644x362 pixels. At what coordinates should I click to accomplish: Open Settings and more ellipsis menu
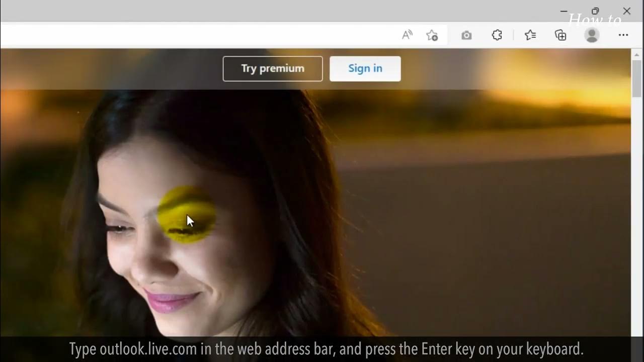(x=623, y=35)
